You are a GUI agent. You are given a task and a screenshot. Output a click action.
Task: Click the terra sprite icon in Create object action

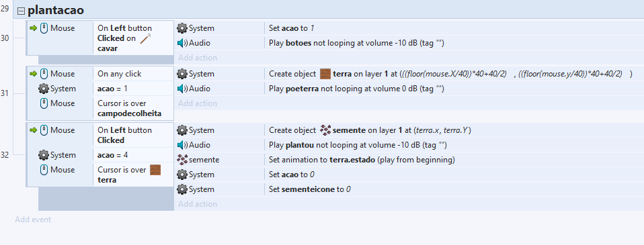325,74
